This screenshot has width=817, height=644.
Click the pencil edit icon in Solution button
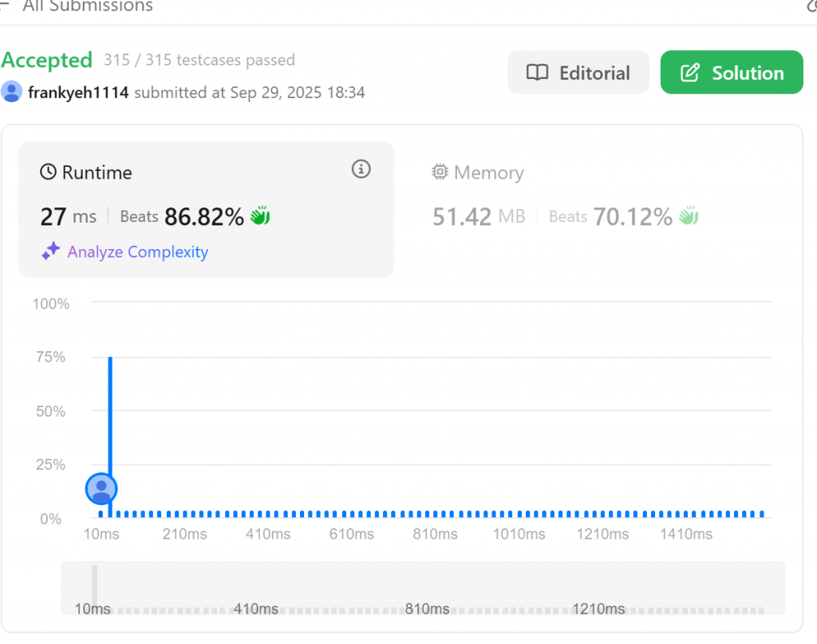690,73
